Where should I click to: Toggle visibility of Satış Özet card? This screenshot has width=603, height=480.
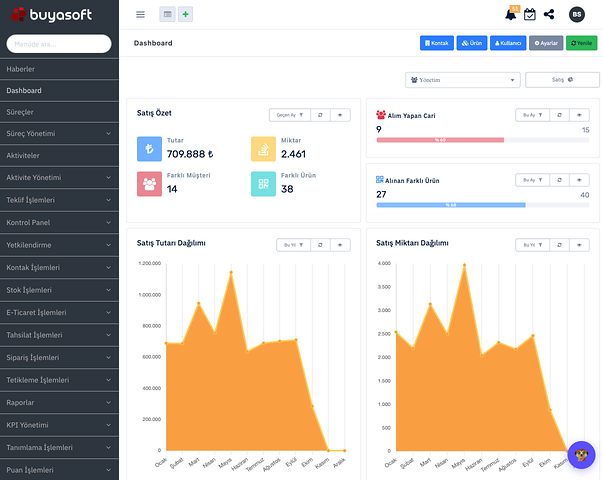[340, 115]
